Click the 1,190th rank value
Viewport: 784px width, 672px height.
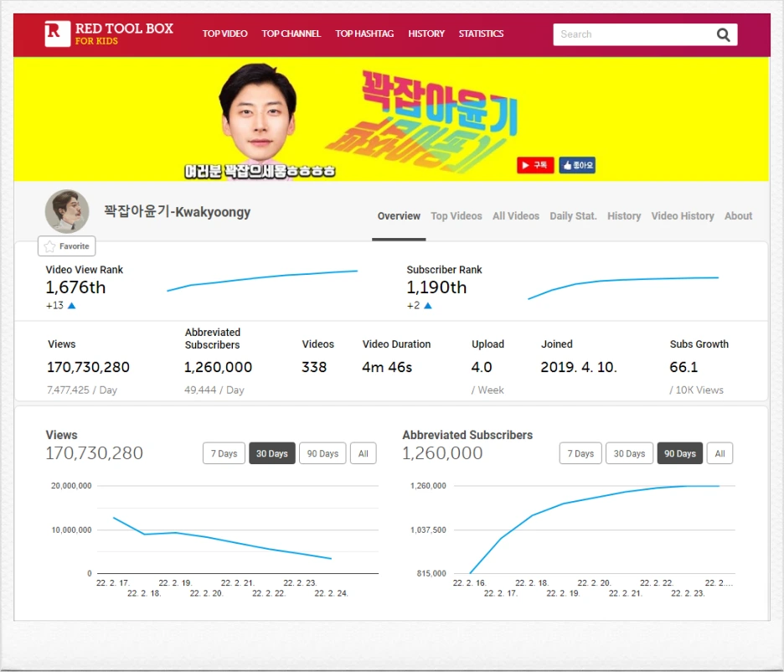tap(436, 287)
